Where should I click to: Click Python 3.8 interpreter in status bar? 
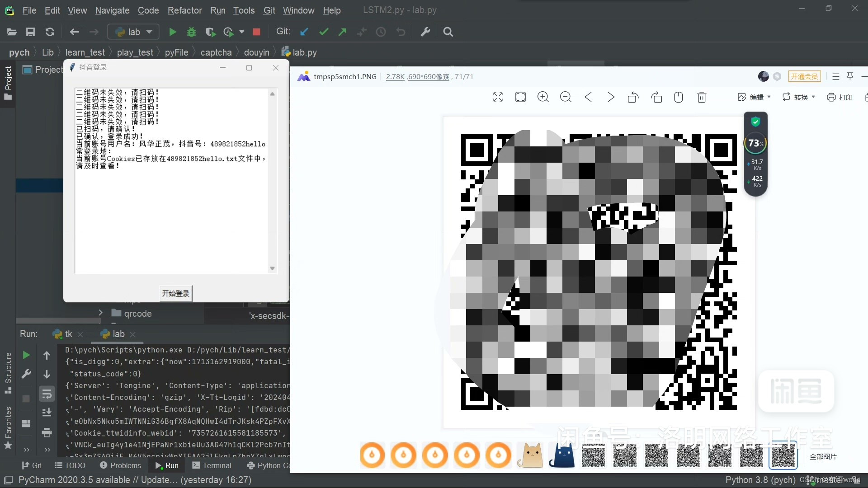(x=760, y=480)
